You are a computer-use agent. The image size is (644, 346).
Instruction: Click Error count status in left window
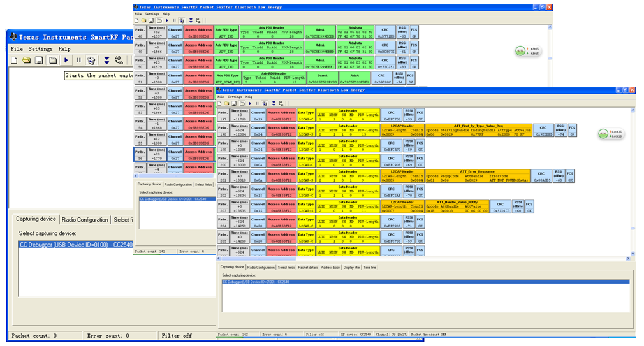108,336
